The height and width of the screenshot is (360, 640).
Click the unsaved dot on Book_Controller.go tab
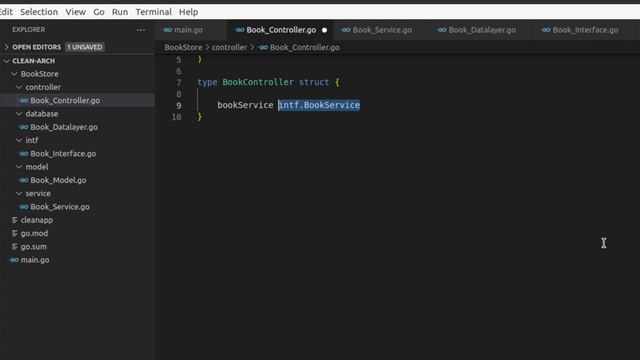pos(324,30)
